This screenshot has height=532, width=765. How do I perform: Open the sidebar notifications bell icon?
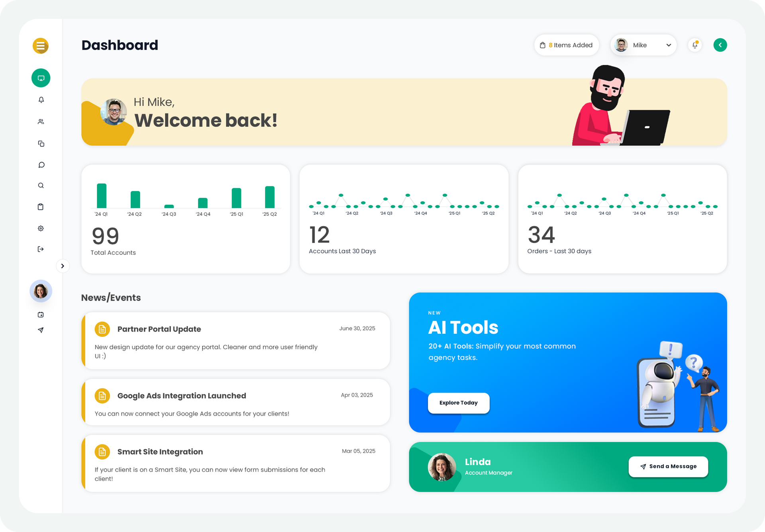click(x=41, y=100)
